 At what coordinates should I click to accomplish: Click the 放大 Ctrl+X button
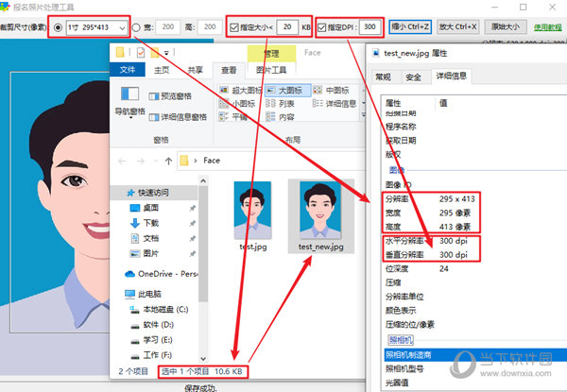tap(457, 27)
